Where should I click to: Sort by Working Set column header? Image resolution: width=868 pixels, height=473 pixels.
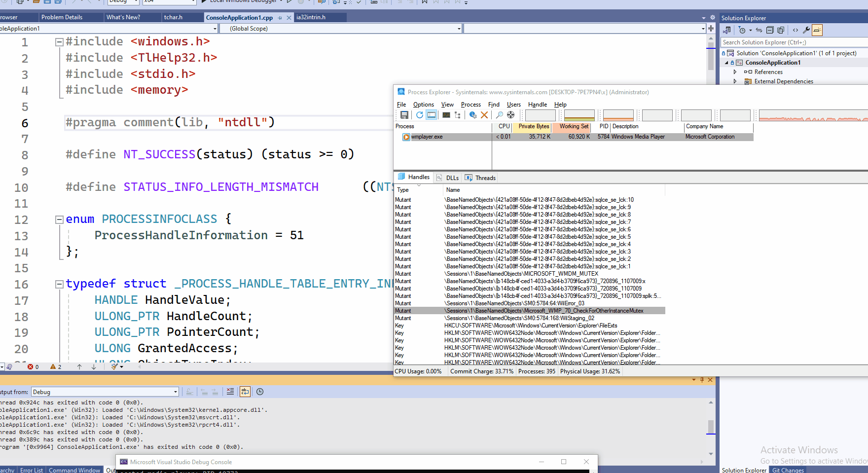point(572,127)
